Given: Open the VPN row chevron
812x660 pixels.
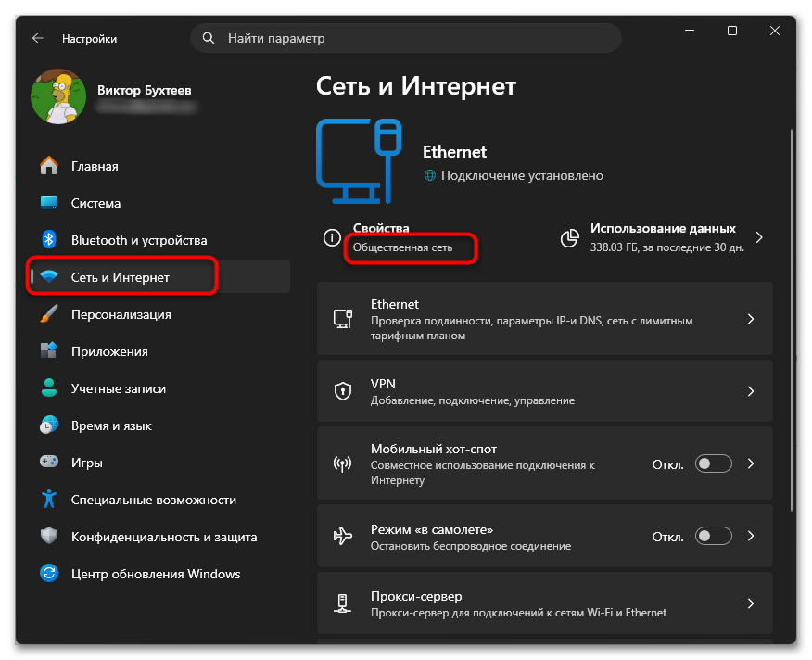Looking at the screenshot, I should 751,391.
